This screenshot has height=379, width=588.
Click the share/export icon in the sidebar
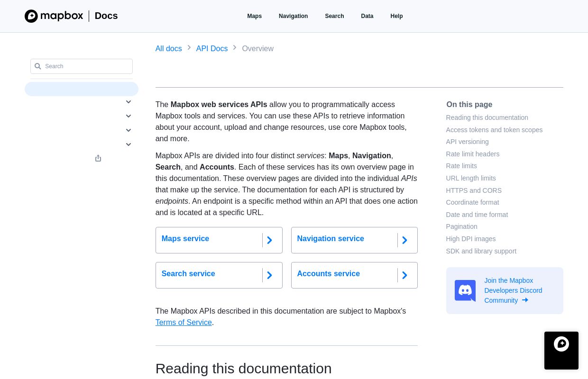pos(98,158)
